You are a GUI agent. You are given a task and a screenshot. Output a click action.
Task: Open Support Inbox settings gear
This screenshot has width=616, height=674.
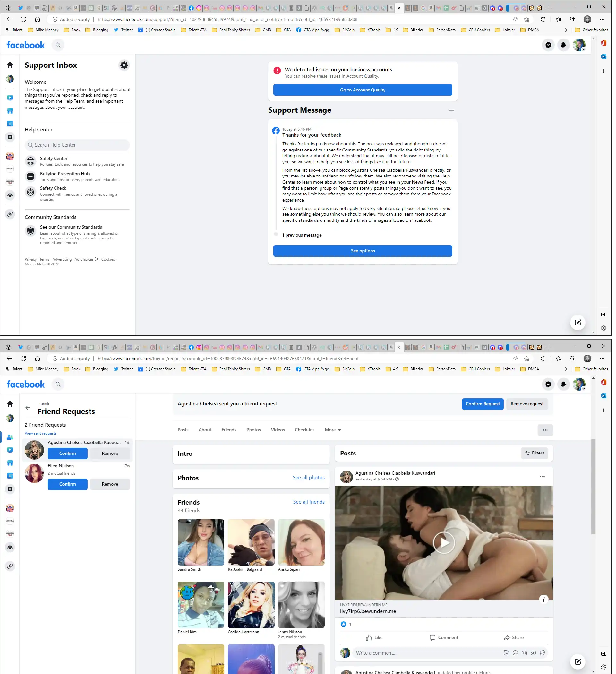click(x=124, y=65)
